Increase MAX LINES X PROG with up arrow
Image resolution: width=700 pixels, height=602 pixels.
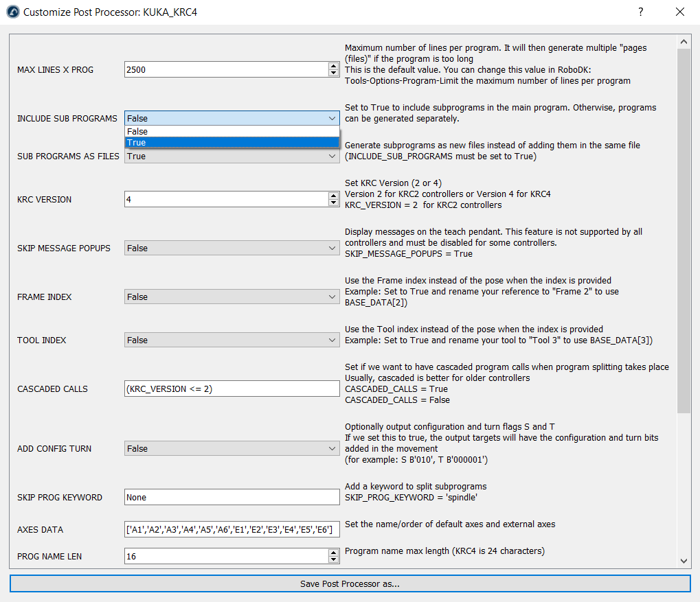coord(333,66)
